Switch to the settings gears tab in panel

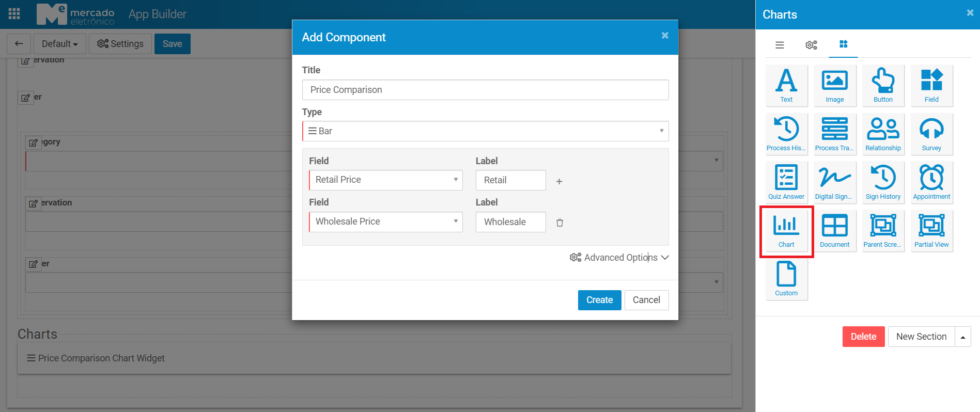(x=811, y=45)
